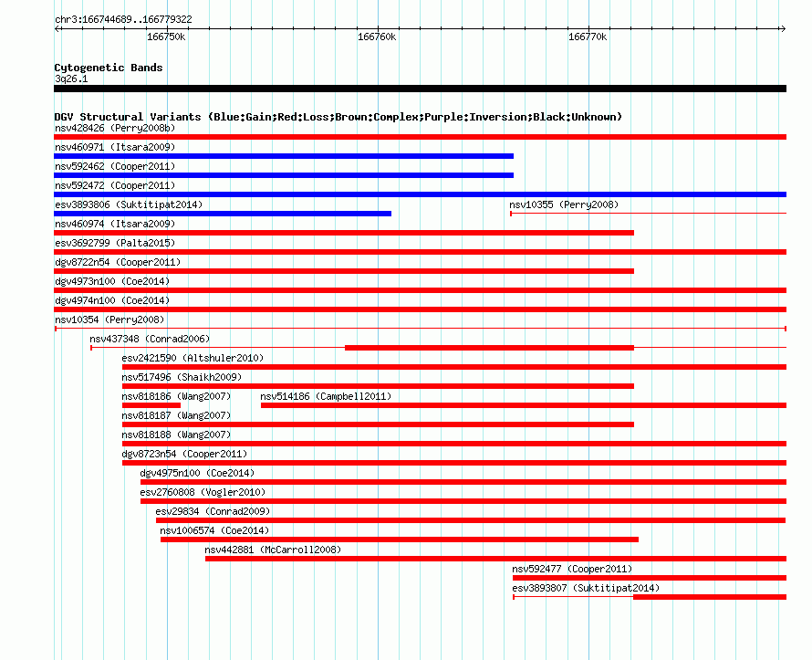Open esv29834 (Conrad2009) variant

[x=213, y=511]
